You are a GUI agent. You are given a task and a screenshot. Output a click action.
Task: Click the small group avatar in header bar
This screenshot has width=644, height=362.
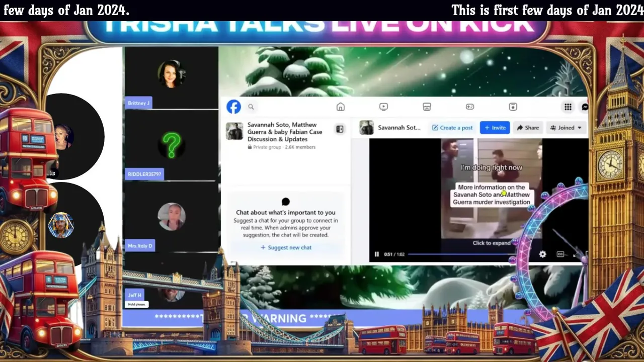point(366,128)
